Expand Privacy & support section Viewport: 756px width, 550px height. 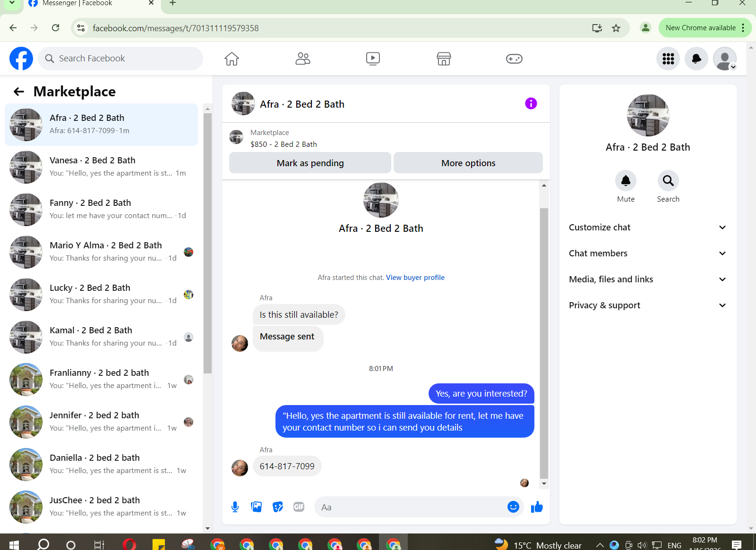[647, 305]
